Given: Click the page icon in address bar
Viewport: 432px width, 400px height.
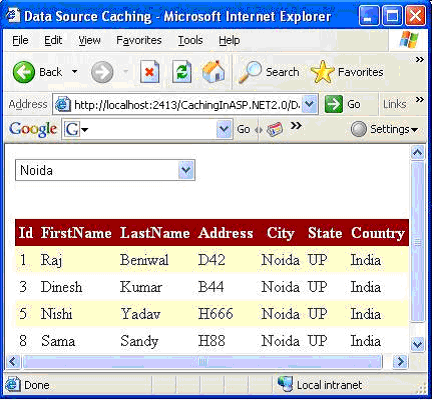Looking at the screenshot, I should coord(62,105).
